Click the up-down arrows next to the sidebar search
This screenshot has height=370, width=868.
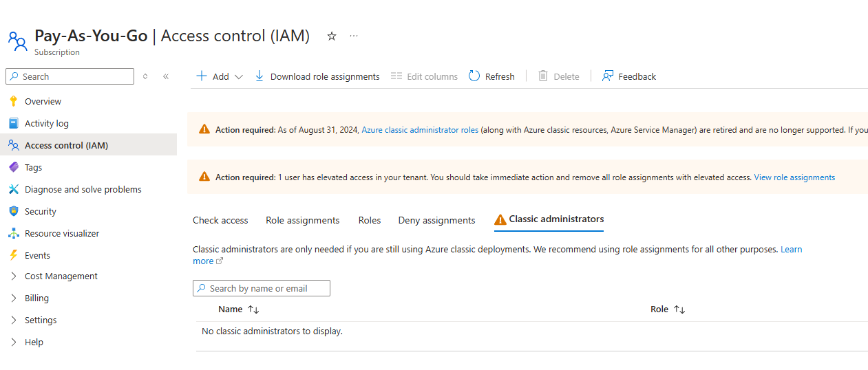145,76
